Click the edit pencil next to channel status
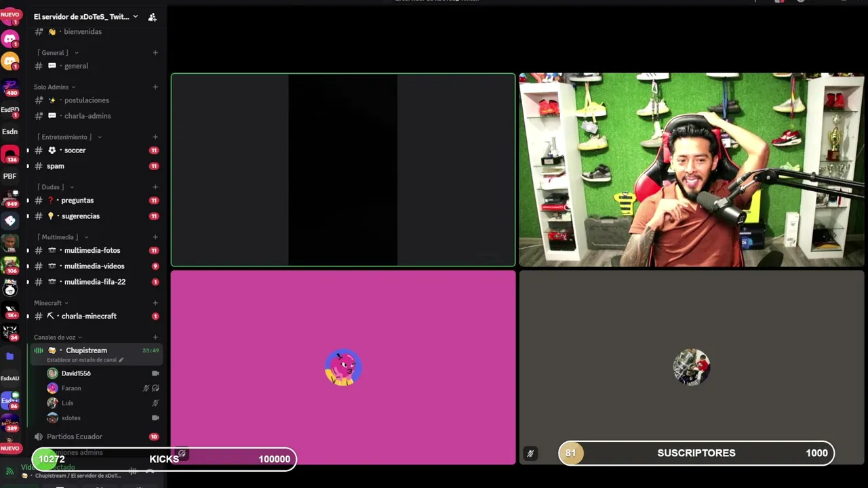The height and width of the screenshot is (488, 868). [x=121, y=360]
